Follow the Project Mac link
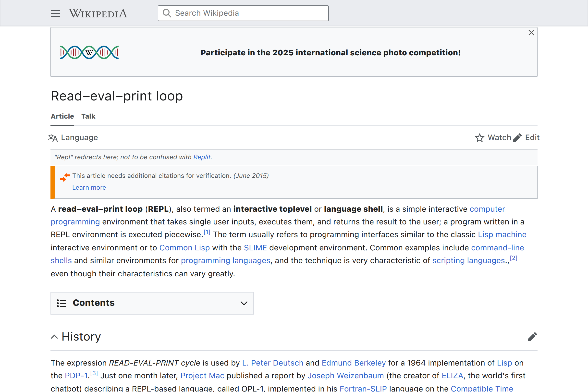Screen dimensions: 588x392 click(x=202, y=376)
